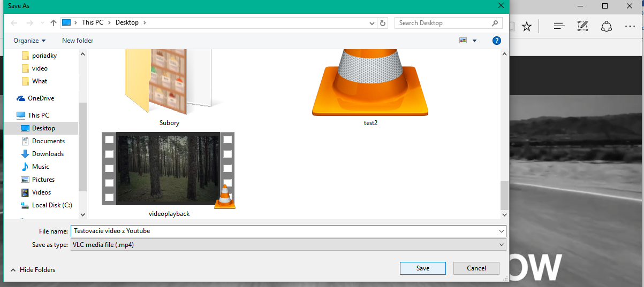Click the Save As title bar text

(x=18, y=5)
